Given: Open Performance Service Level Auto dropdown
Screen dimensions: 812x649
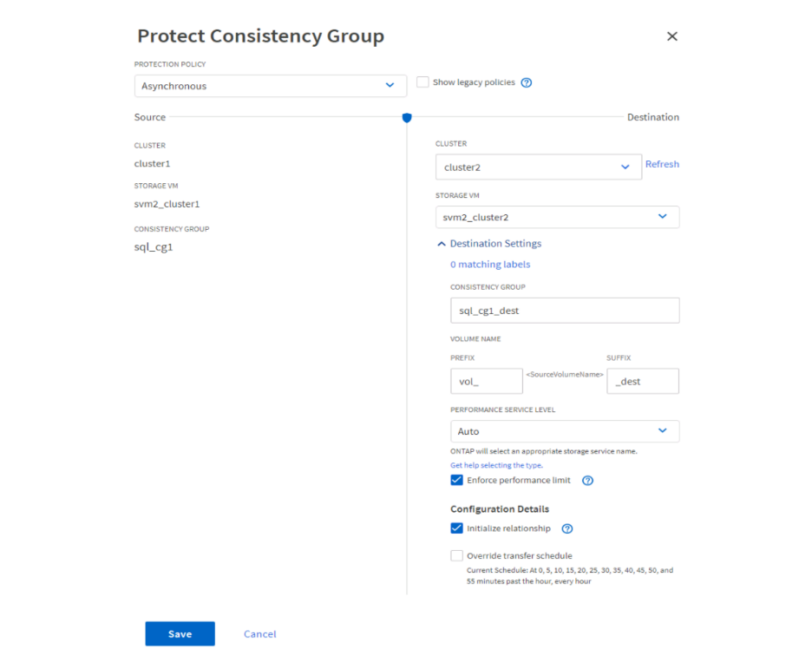Looking at the screenshot, I should [x=564, y=431].
